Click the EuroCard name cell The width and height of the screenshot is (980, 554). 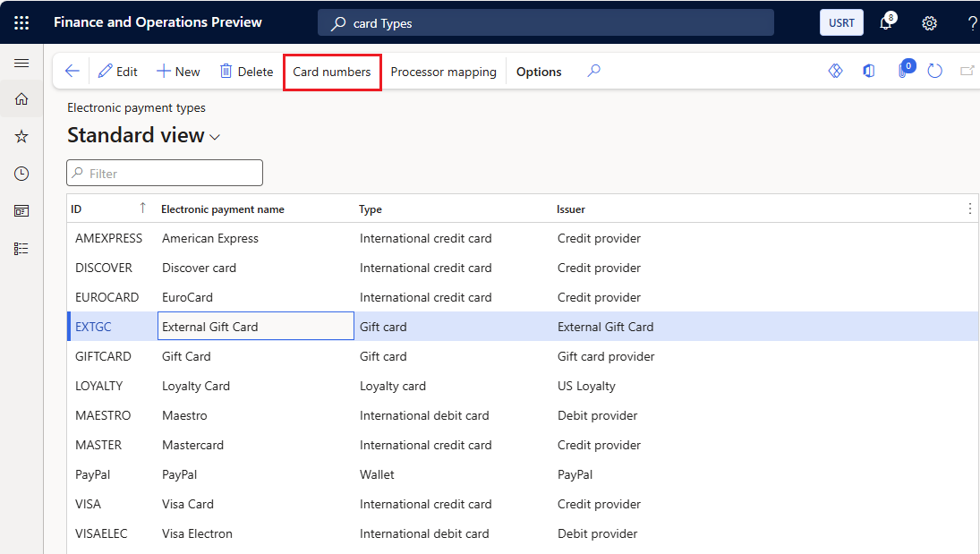[x=187, y=297]
